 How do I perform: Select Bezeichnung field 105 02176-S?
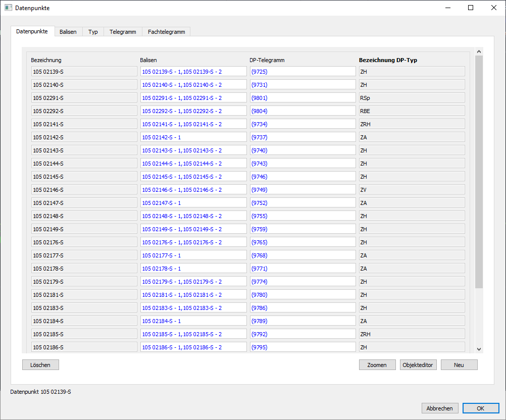84,242
